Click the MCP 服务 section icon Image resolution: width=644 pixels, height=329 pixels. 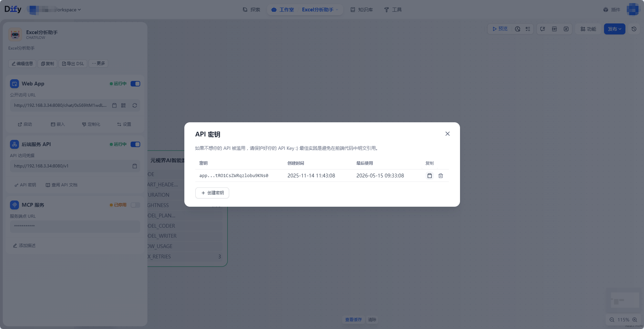(x=14, y=205)
